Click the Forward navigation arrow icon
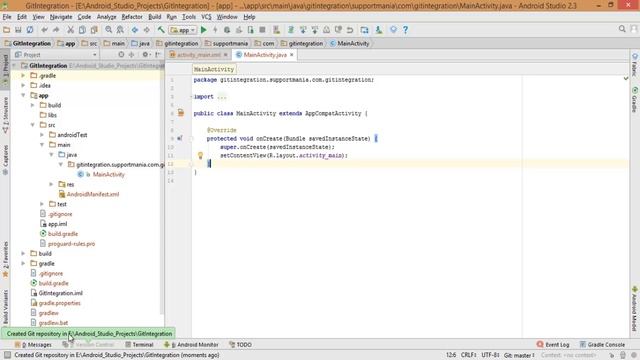Image resolution: width=640 pixels, height=360 pixels. click(x=147, y=30)
